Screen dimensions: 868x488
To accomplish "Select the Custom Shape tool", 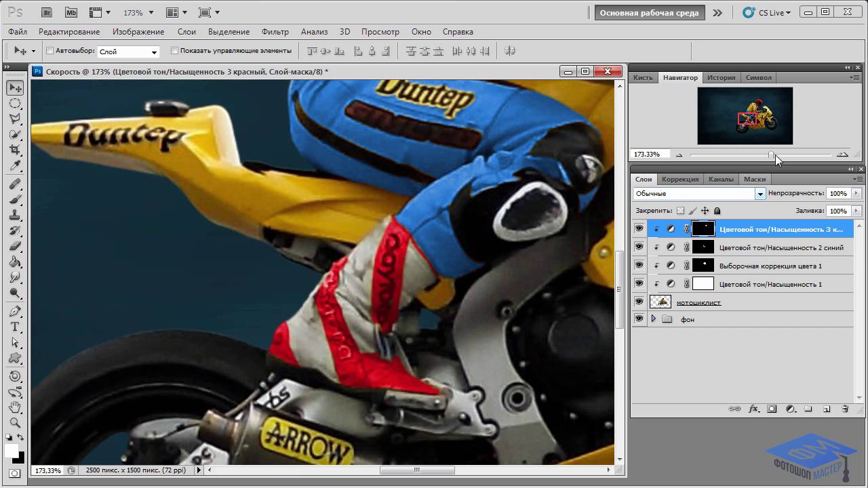I will click(15, 359).
